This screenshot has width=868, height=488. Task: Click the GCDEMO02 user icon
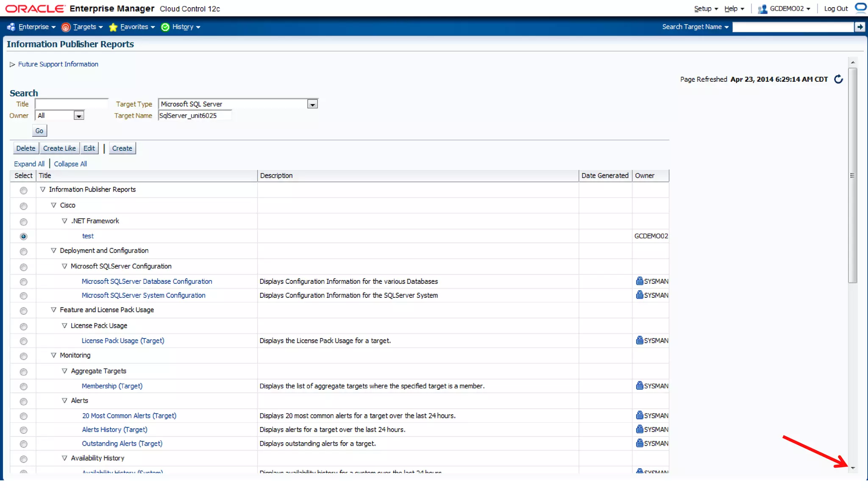(762, 9)
